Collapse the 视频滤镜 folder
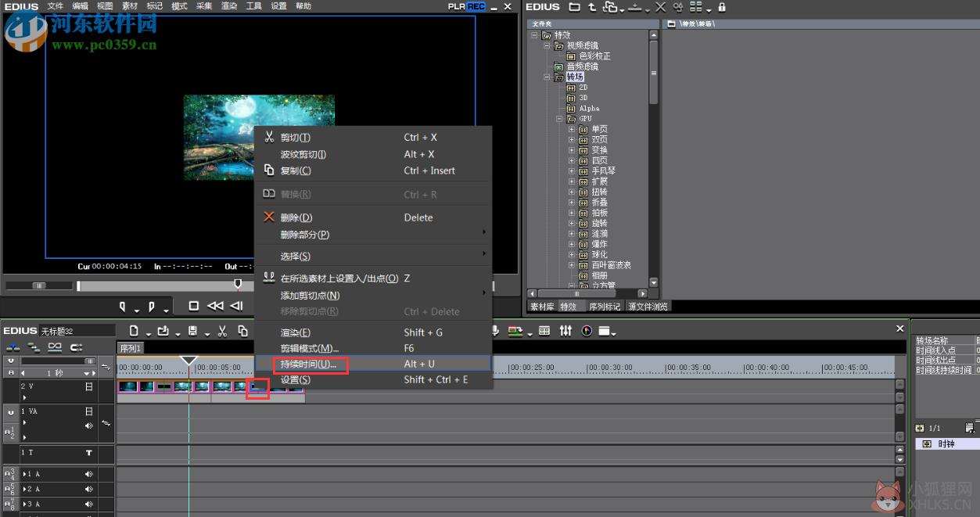Screen dimensions: 980x517 [547, 45]
